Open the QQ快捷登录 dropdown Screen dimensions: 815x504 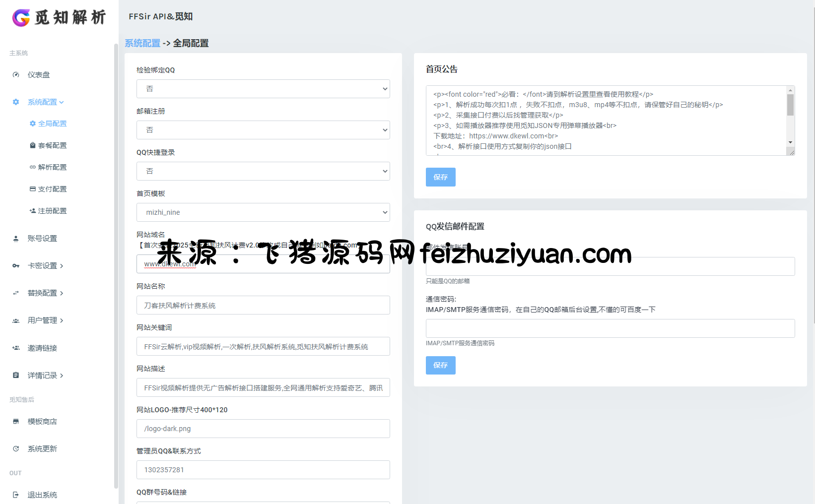tap(263, 171)
